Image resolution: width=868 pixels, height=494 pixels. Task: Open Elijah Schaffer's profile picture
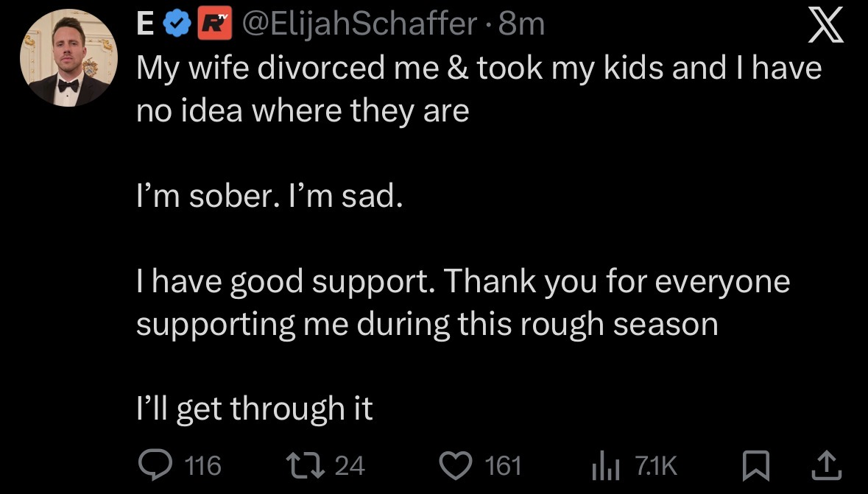[68, 57]
